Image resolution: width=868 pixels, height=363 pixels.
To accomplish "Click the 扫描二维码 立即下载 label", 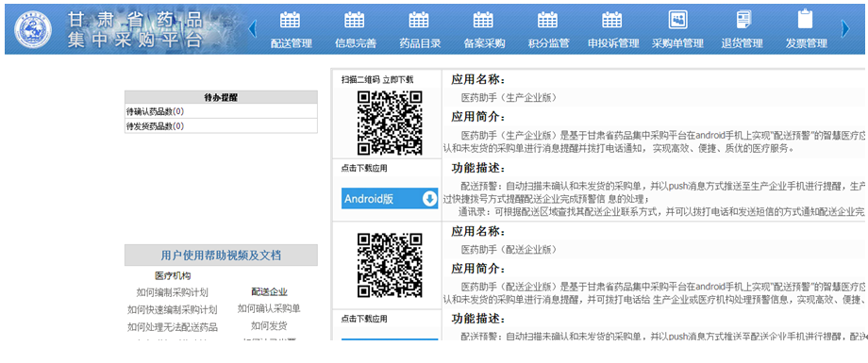I will pyautogui.click(x=377, y=79).
